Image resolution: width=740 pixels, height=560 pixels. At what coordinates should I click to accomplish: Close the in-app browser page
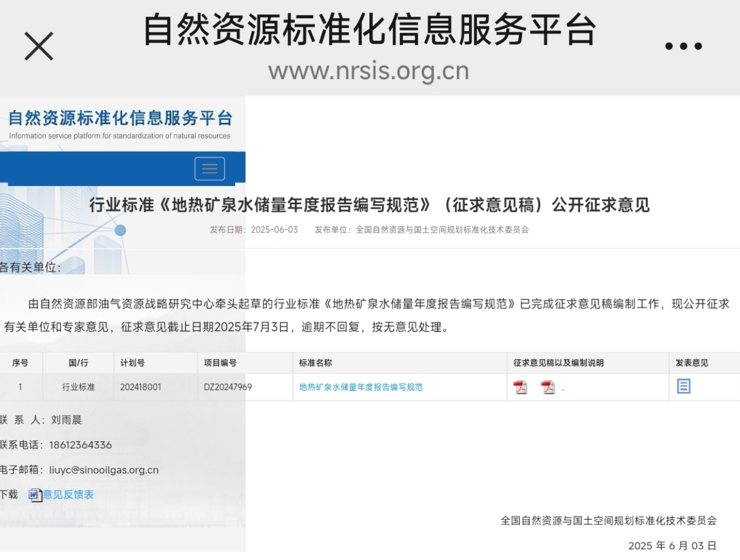click(39, 46)
